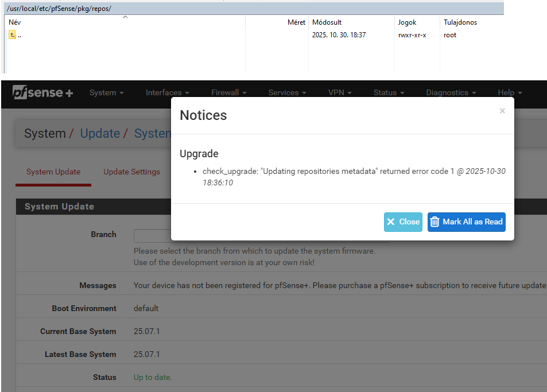This screenshot has width=547, height=392.
Task: Open the Firewall dropdown menu
Action: [x=228, y=92]
